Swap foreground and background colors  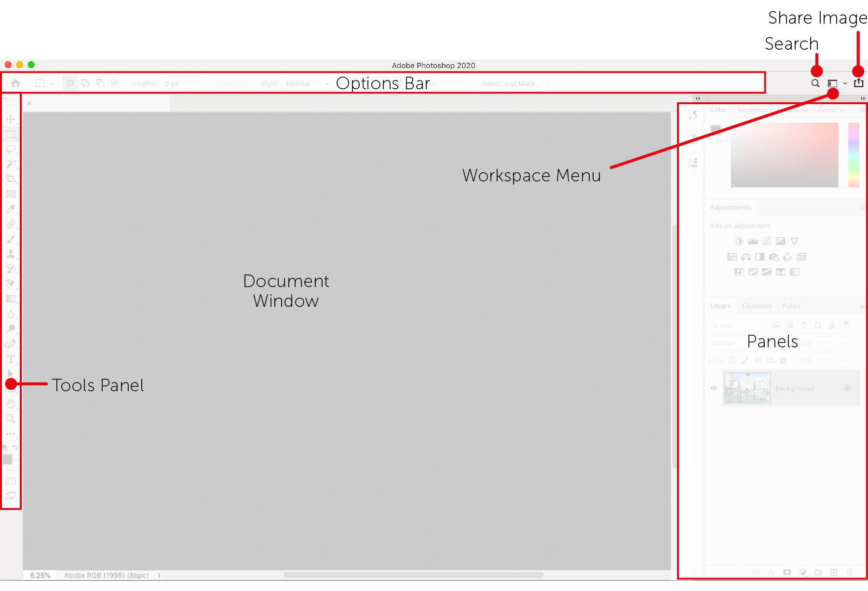click(15, 448)
